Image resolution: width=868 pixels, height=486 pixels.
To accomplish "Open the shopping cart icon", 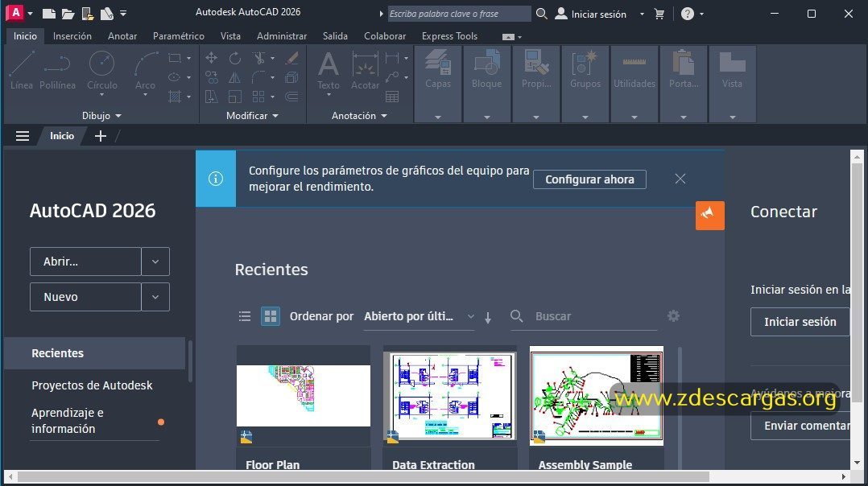I will coord(659,14).
